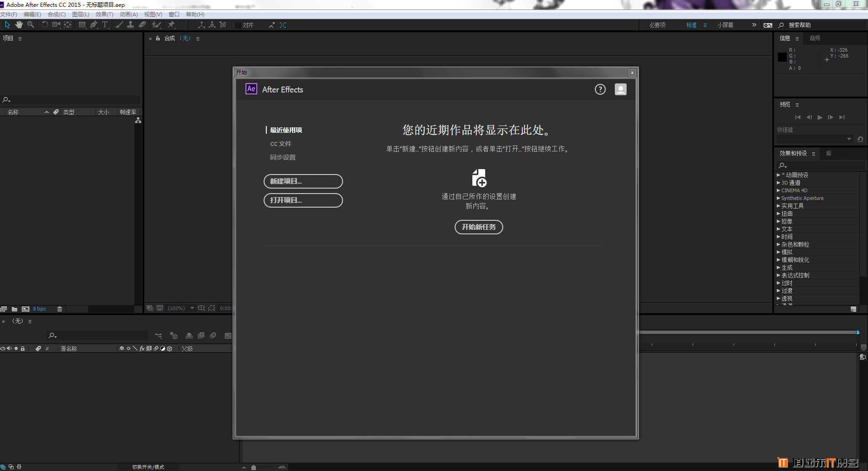Select the Eraser tool
868x471 pixels.
pyautogui.click(x=142, y=24)
